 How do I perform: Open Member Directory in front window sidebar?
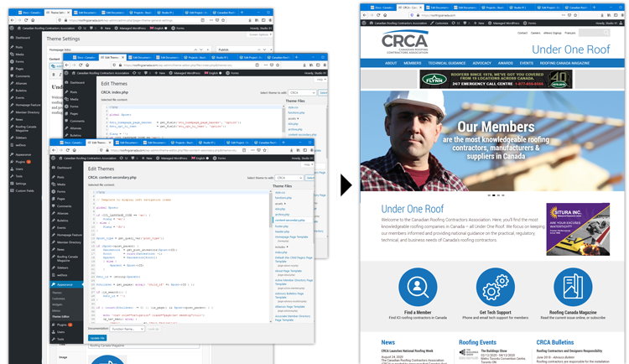click(66, 242)
